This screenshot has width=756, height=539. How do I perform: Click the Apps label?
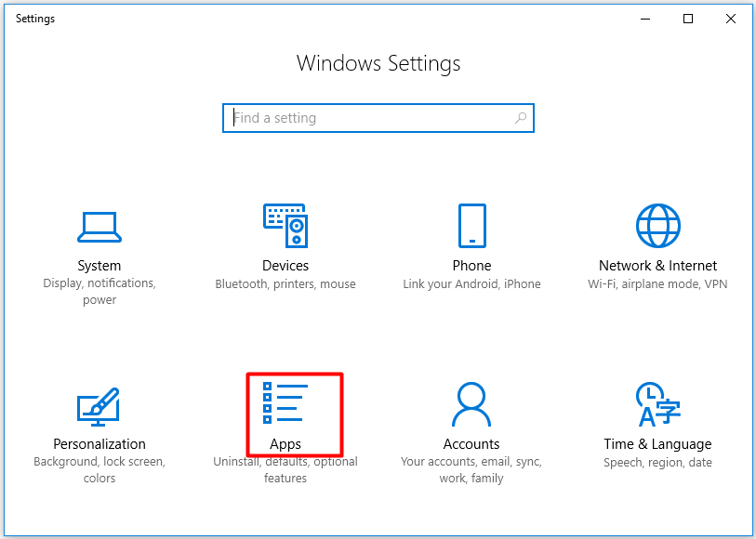(285, 444)
